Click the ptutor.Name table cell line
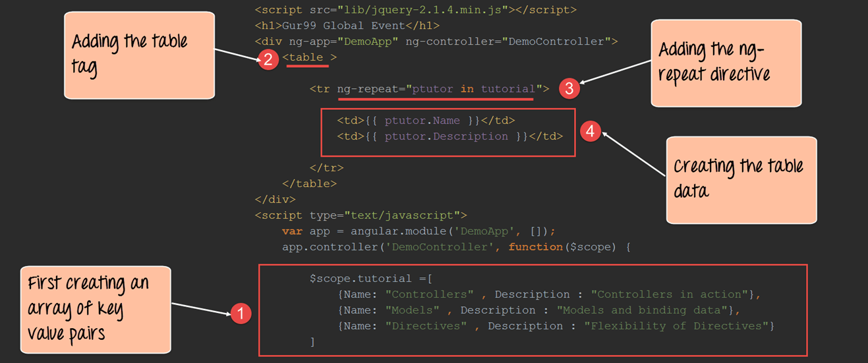The height and width of the screenshot is (363, 868). (426, 121)
